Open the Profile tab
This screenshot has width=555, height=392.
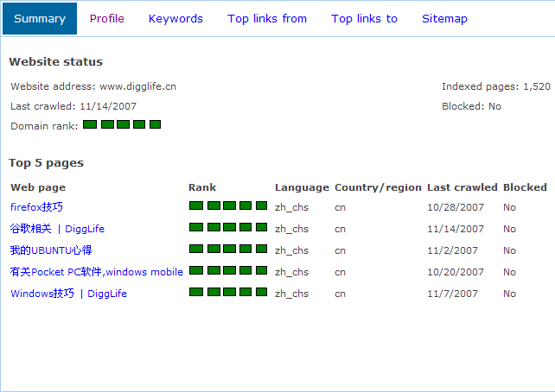[x=107, y=19]
